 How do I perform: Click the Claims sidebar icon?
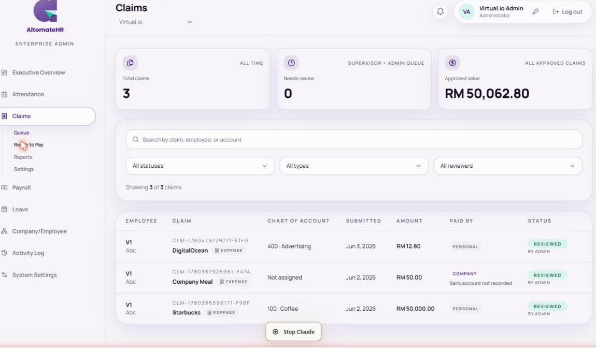pyautogui.click(x=4, y=116)
